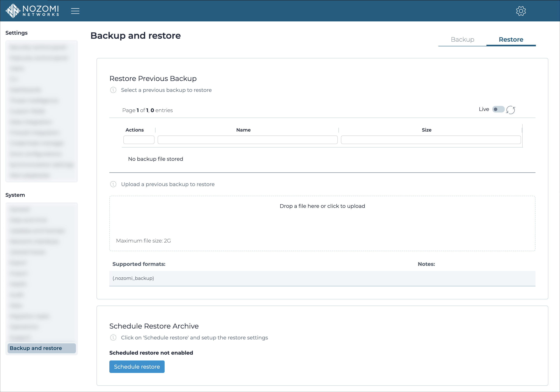Image resolution: width=560 pixels, height=392 pixels.
Task: Expand the System sidebar section
Action: point(15,195)
